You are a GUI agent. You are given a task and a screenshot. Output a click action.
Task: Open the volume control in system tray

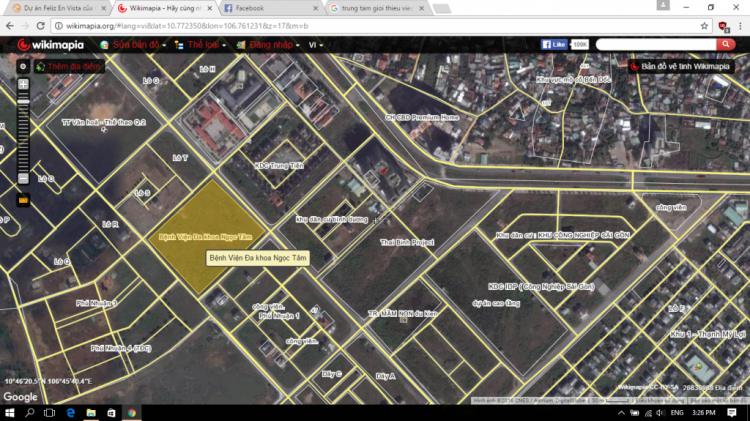pyautogui.click(x=661, y=412)
